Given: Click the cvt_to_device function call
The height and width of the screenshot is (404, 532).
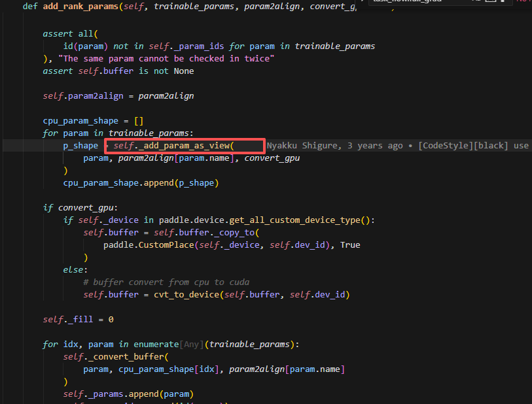Looking at the screenshot, I should 182,295.
